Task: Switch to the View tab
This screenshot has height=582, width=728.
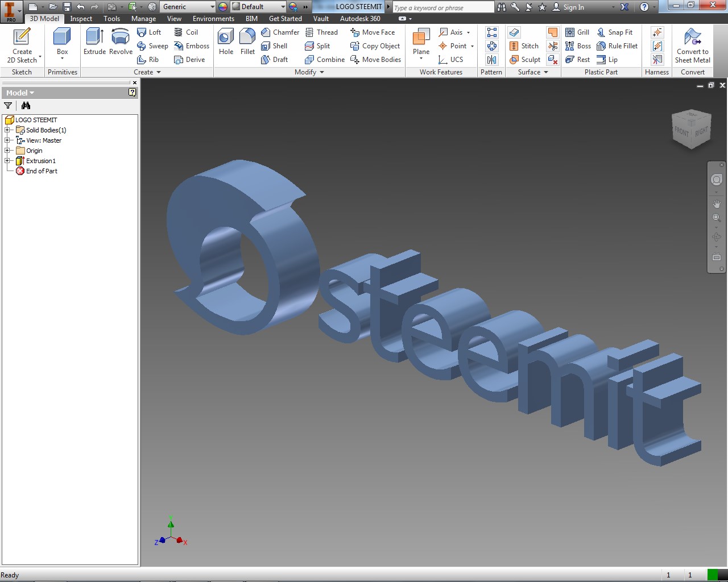Action: pos(174,19)
